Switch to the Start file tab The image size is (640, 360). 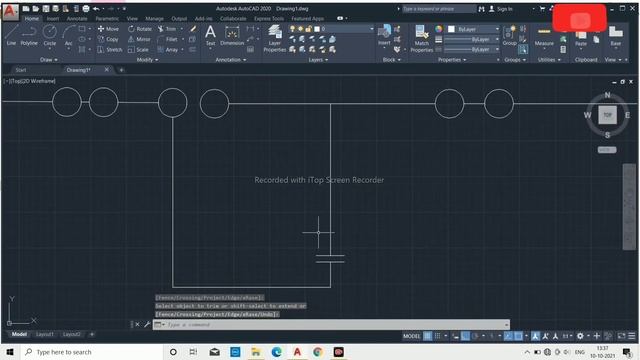[x=21, y=70]
